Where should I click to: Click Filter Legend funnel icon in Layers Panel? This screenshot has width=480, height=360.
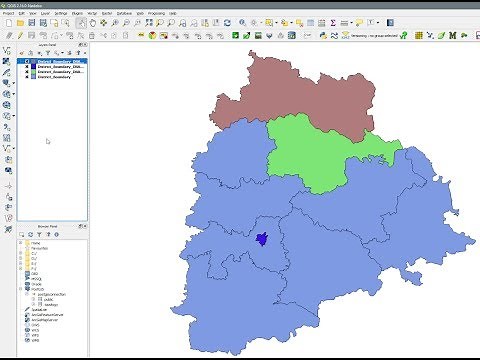tap(48, 53)
